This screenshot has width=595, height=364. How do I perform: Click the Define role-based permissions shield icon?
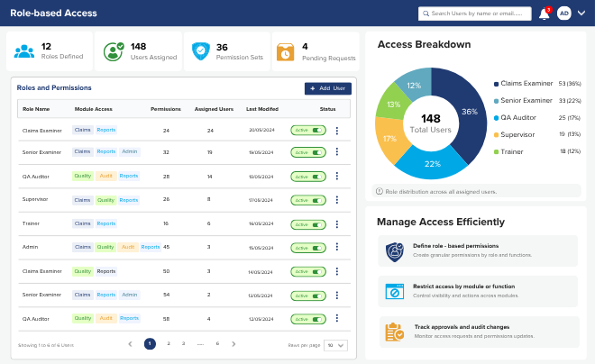click(x=395, y=251)
